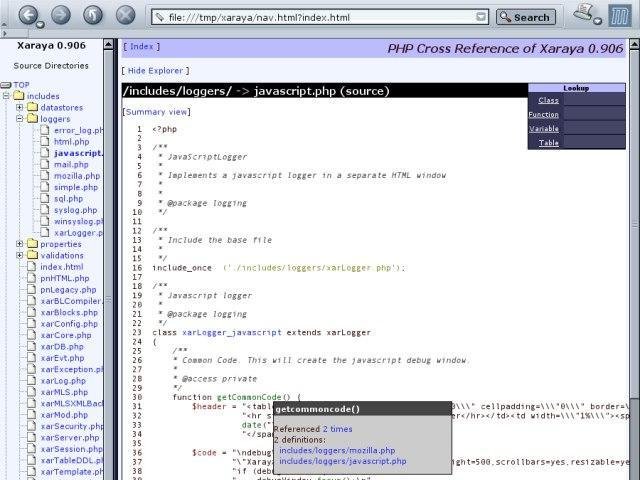Viewport: 640px width, 480px height.
Task: Open the URL bar history dropdown
Action: (481, 17)
